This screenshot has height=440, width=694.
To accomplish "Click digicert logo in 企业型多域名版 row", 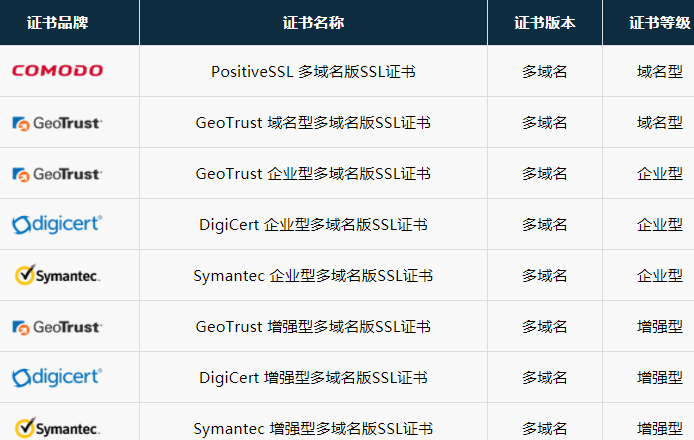I will (x=58, y=224).
